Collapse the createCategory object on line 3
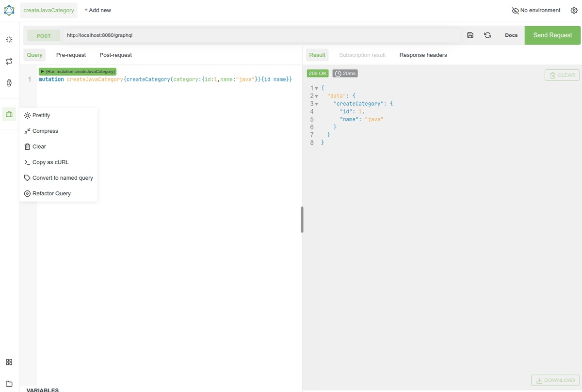The height and width of the screenshot is (392, 582). click(x=316, y=103)
